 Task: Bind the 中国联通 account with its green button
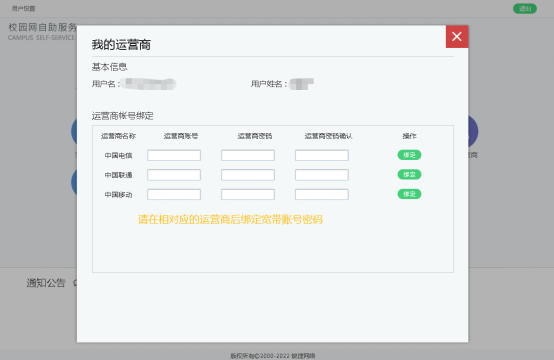[409, 175]
